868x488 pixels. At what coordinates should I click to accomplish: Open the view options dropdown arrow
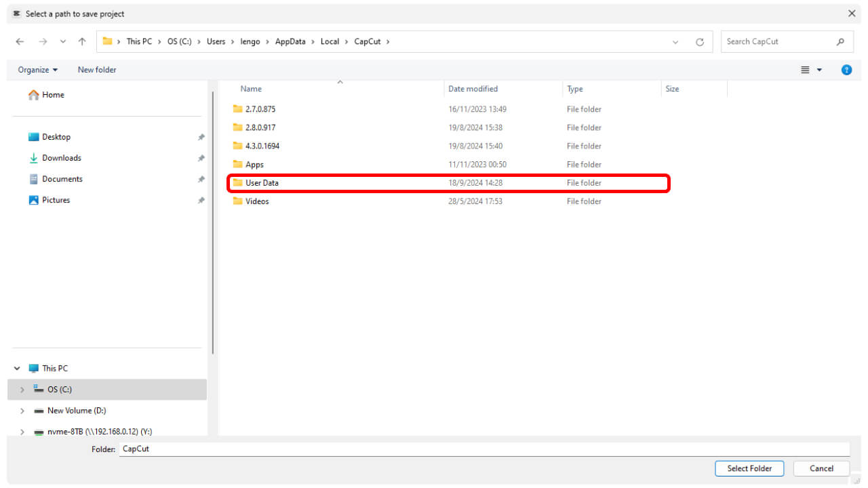(x=819, y=70)
